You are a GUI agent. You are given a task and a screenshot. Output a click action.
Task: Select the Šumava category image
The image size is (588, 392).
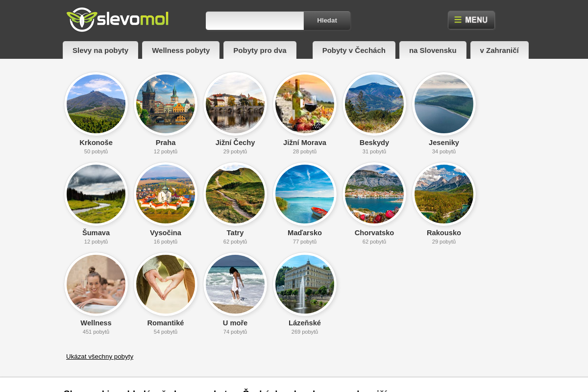point(96,194)
